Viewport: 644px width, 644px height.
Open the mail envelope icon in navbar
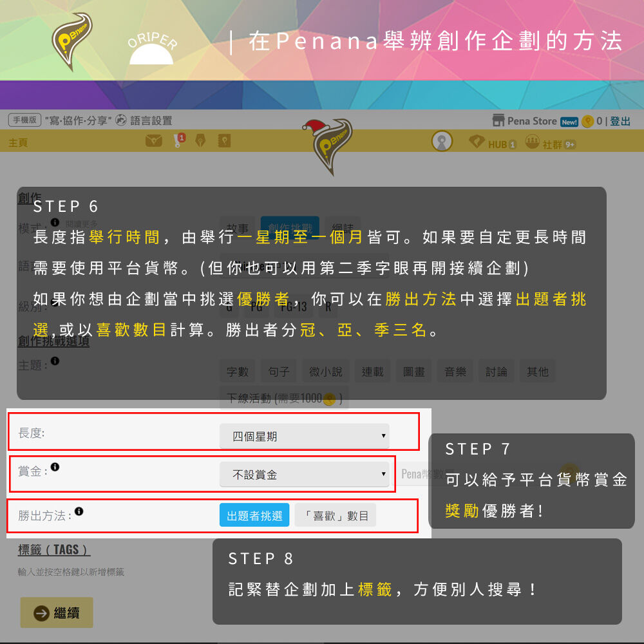154,141
